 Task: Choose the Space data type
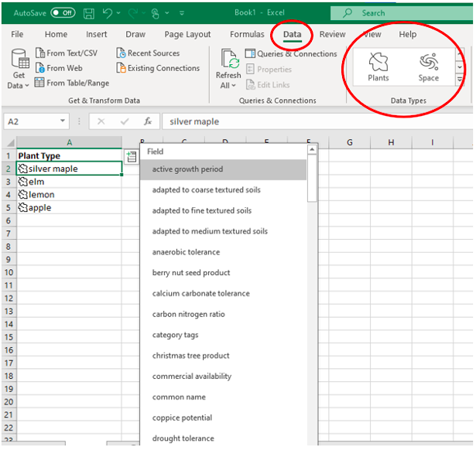[428, 66]
